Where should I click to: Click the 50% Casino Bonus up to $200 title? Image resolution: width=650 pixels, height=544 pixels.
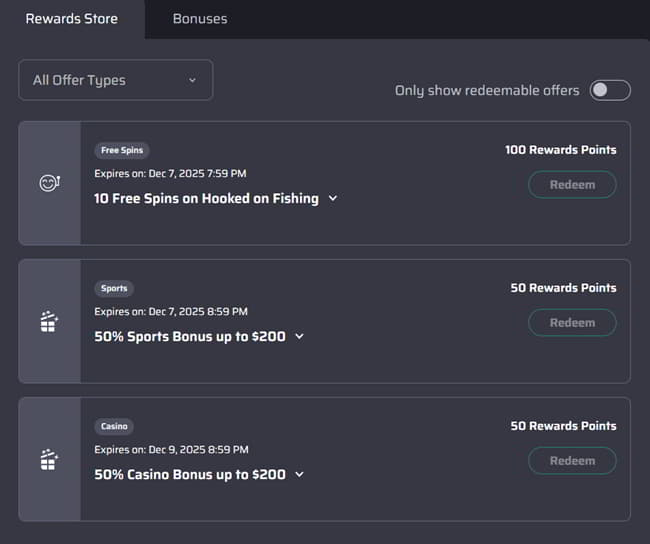click(190, 474)
